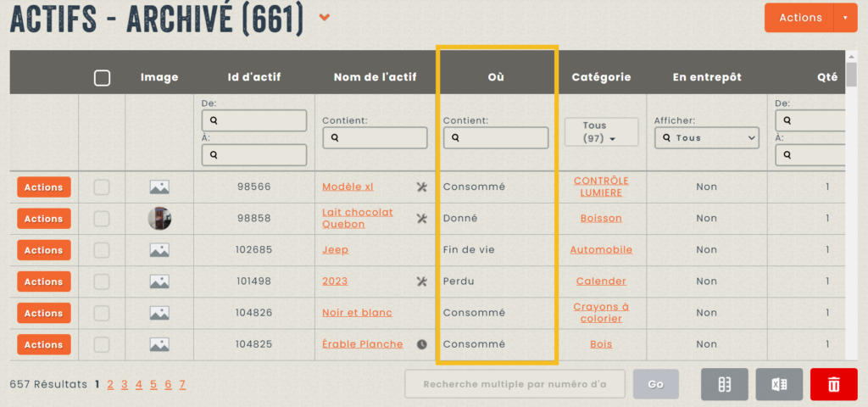This screenshot has width=868, height=407.
Task: Check the box for asset 98566
Action: pyautogui.click(x=102, y=187)
